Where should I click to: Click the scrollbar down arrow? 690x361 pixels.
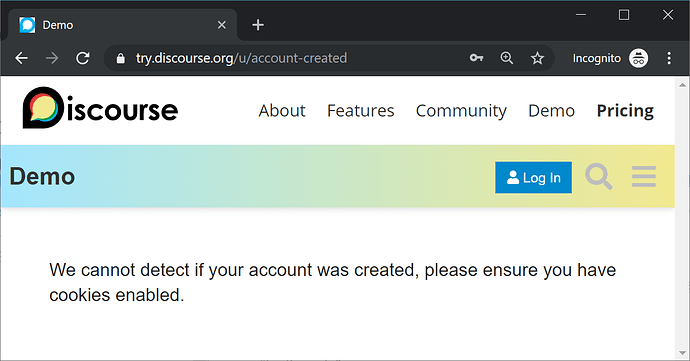[683, 353]
